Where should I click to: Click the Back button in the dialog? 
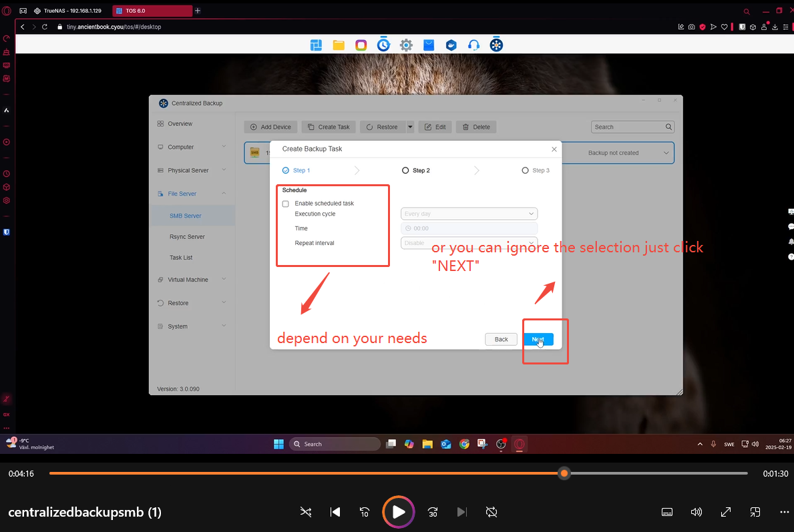(x=501, y=339)
